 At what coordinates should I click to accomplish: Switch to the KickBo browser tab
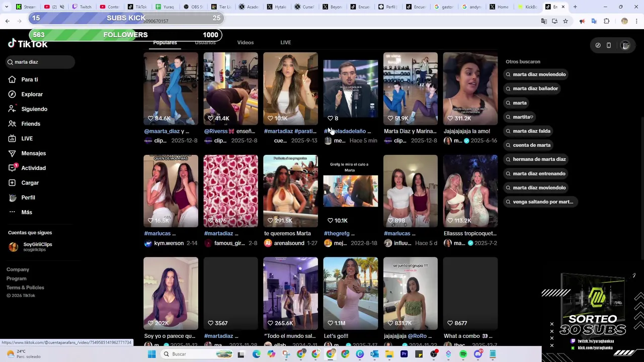pyautogui.click(x=527, y=7)
